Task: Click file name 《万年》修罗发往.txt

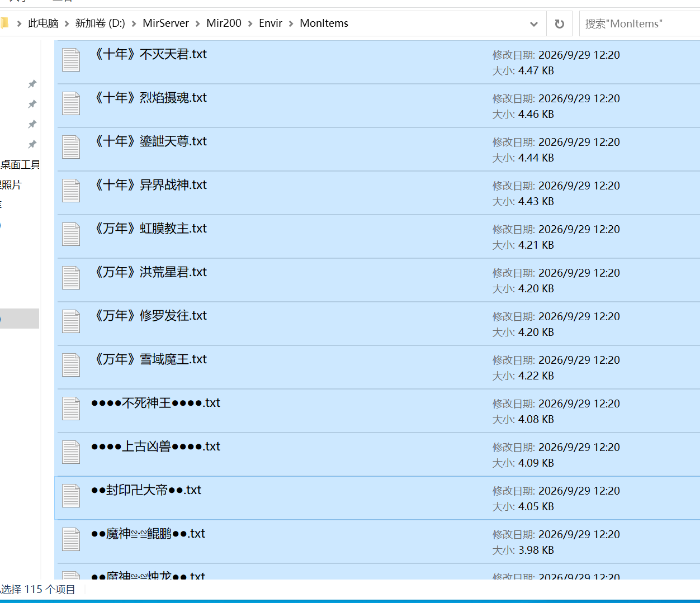Action: [x=149, y=316]
